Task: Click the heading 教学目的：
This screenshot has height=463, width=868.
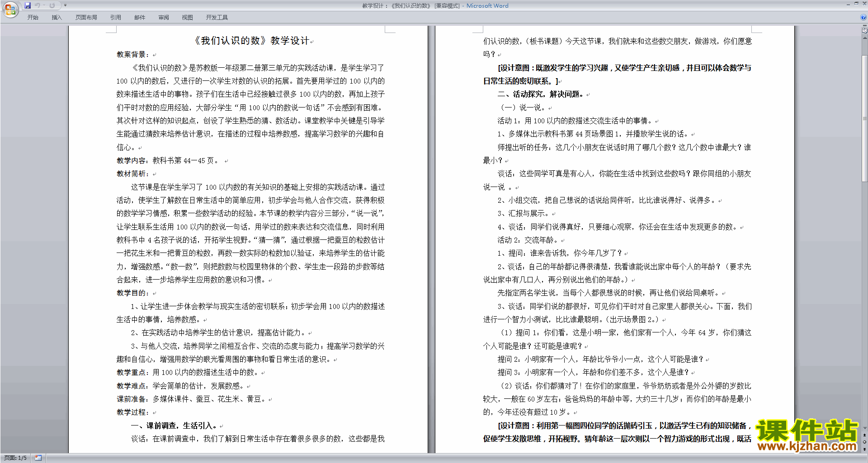Action: pyautogui.click(x=133, y=293)
